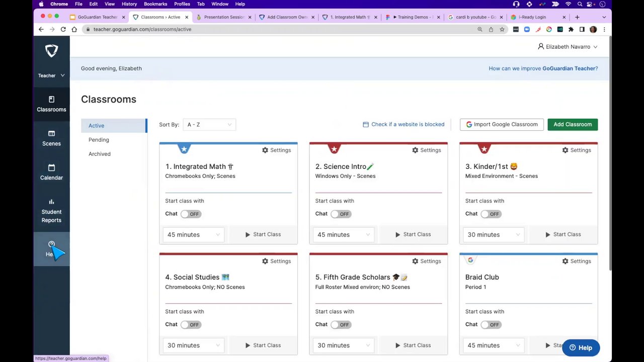Click the blue Help chat button
Viewport: 644px width, 362px height.
coord(581,347)
